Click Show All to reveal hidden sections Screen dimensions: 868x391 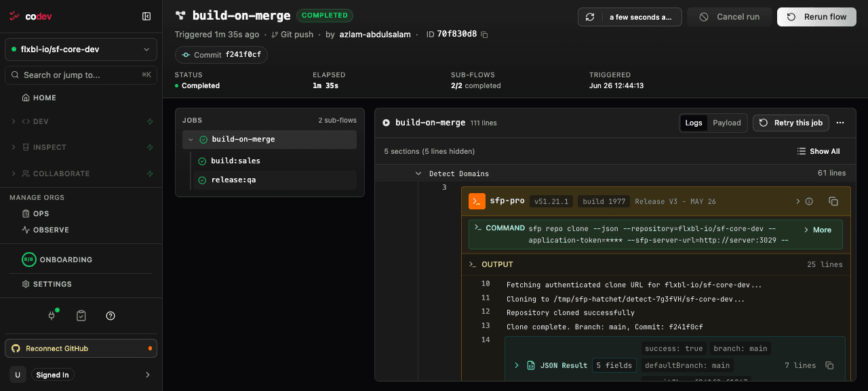click(818, 151)
